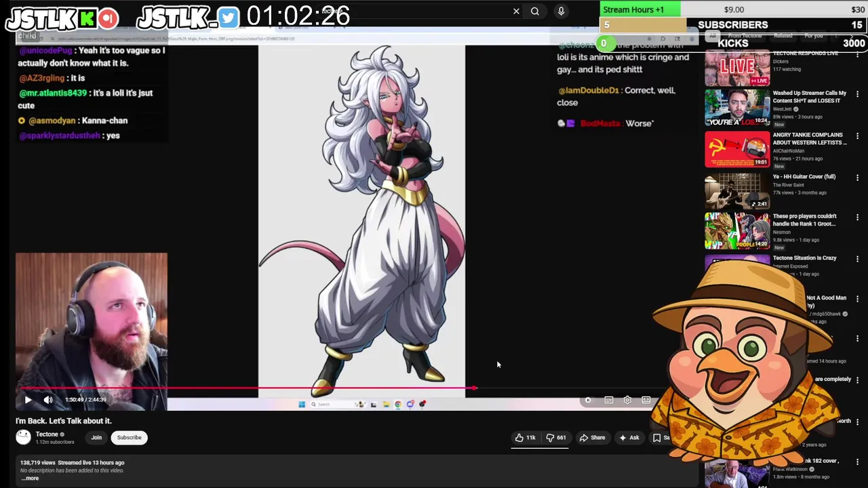Seek within the red played portion of the timeline
Screen dimensions: 868x488
pyautogui.click(x=248, y=388)
